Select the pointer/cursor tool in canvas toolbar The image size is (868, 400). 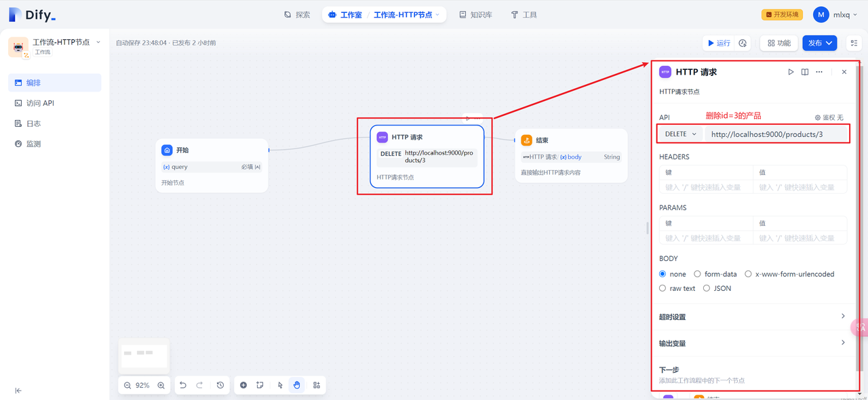(279, 384)
